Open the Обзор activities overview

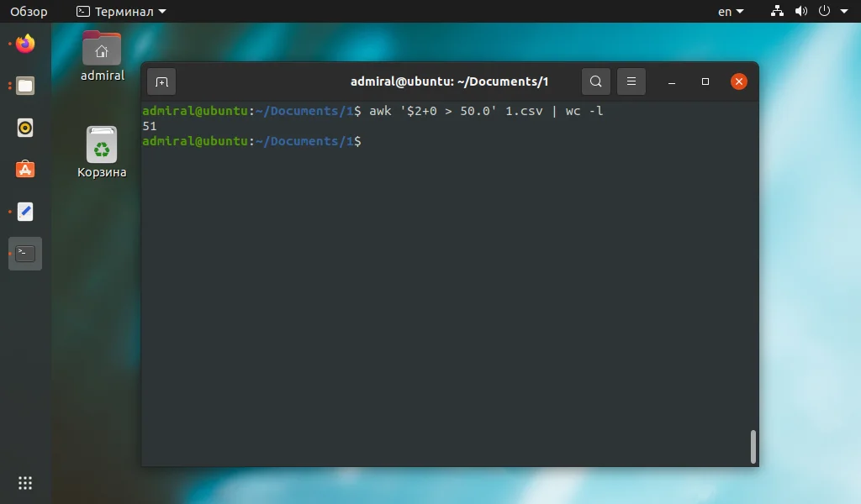[x=29, y=12]
